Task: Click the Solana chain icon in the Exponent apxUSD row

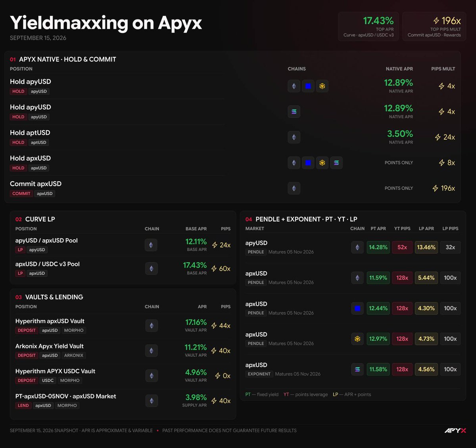Action: (357, 369)
